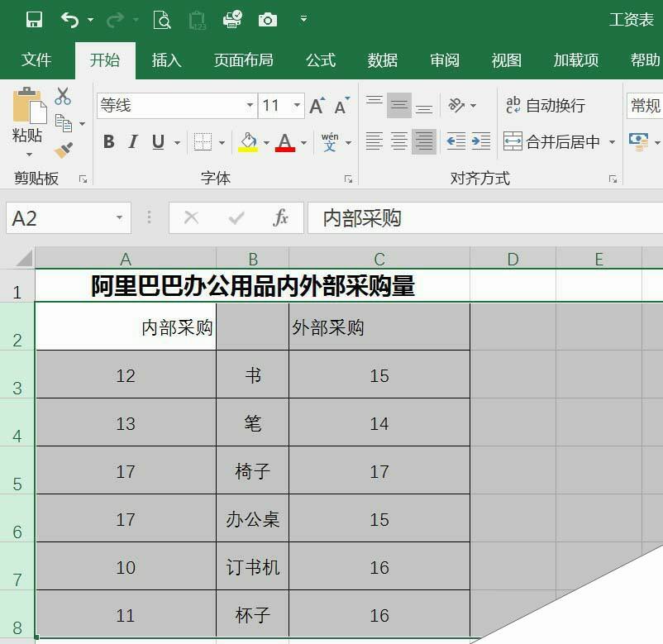
Task: Click the formula bar containing 内部采购
Action: click(x=485, y=217)
